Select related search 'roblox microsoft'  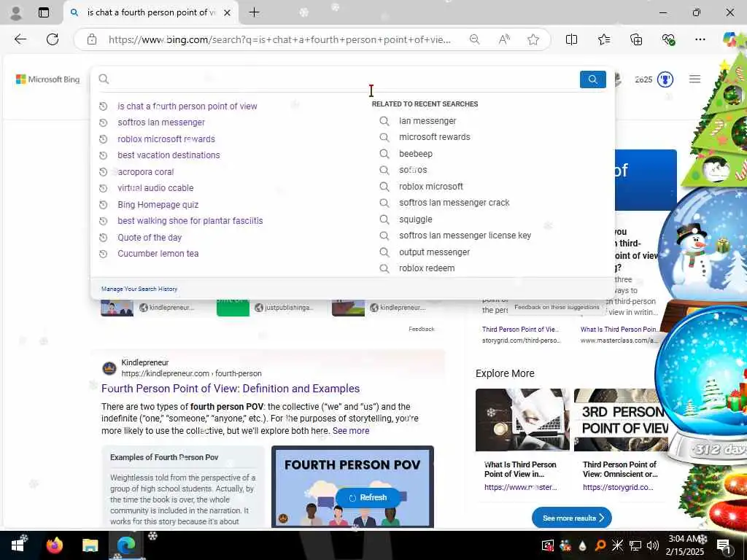coord(430,187)
